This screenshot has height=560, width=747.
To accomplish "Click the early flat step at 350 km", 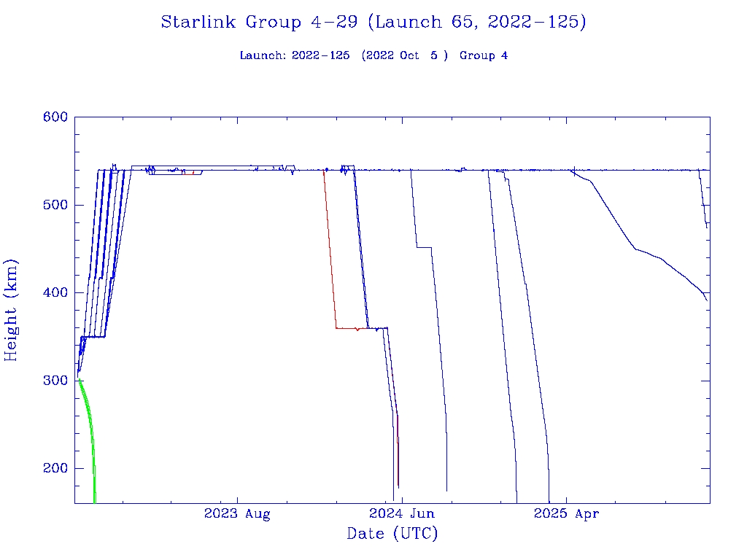I will pyautogui.click(x=95, y=337).
